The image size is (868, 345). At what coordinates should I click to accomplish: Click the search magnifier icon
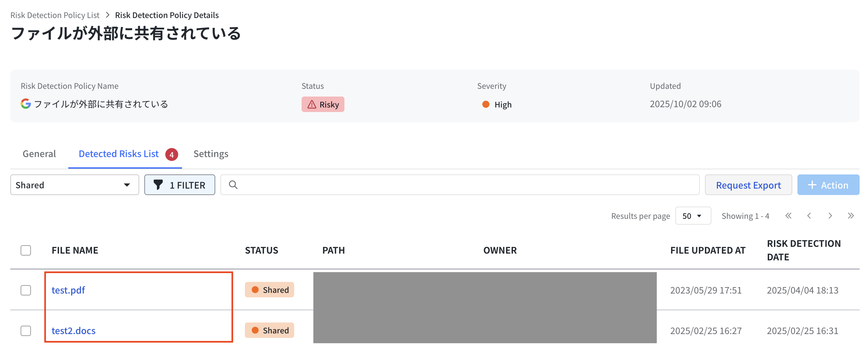[x=233, y=185]
